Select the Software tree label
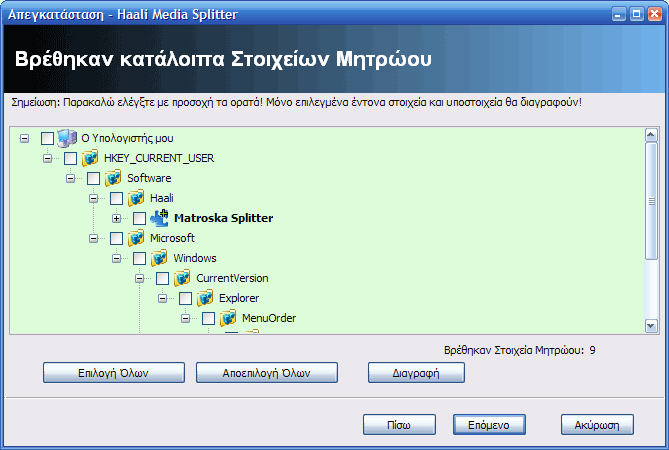669x450 pixels. 149,178
